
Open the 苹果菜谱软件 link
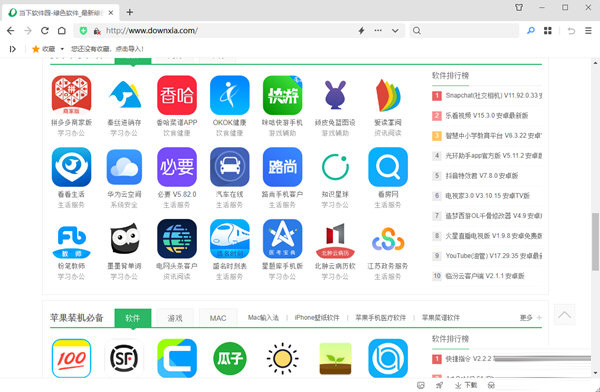[440, 317]
